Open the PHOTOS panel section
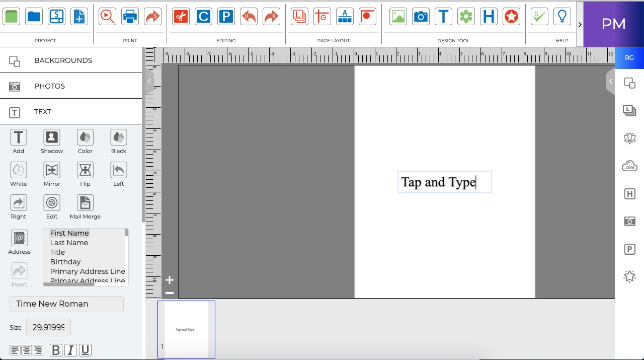644x360 pixels. (x=71, y=86)
